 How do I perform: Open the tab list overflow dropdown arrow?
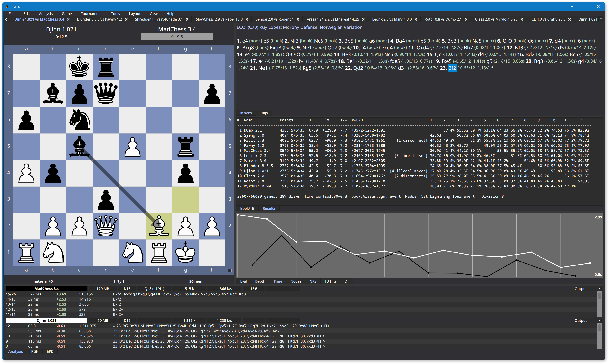tap(601, 19)
